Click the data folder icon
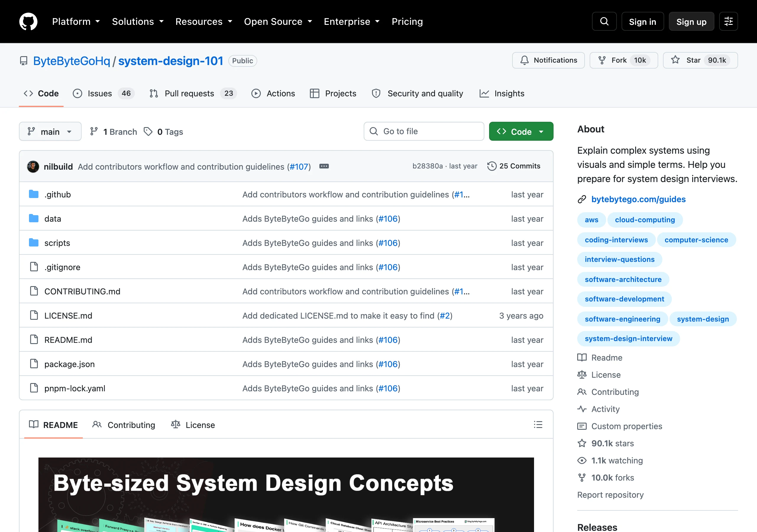This screenshot has width=757, height=532. (x=34, y=218)
